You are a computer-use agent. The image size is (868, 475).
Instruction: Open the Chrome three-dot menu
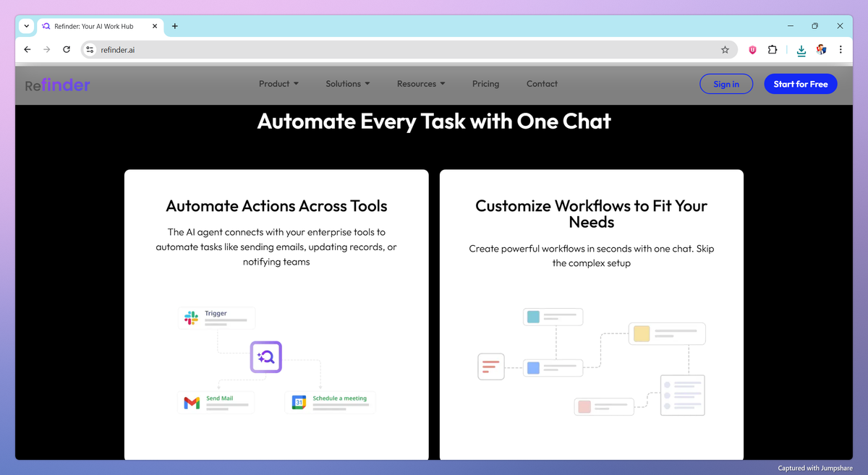click(x=841, y=50)
